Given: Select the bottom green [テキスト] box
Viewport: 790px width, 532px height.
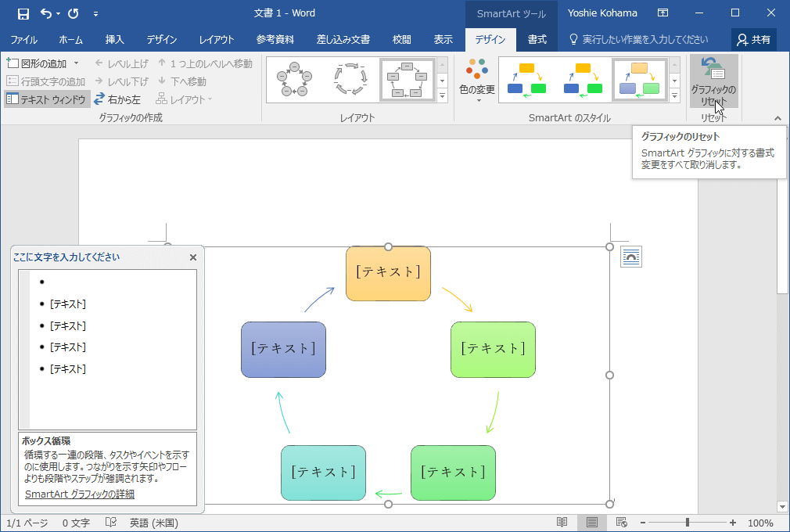Looking at the screenshot, I should pyautogui.click(x=453, y=473).
